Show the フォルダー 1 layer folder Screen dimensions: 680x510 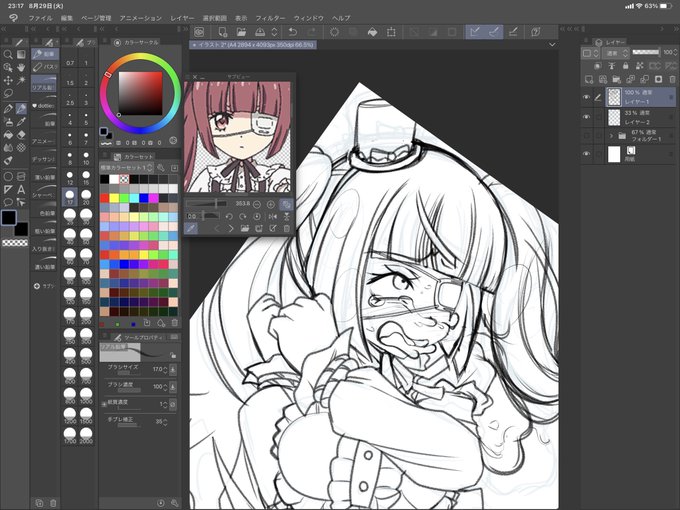(x=586, y=136)
